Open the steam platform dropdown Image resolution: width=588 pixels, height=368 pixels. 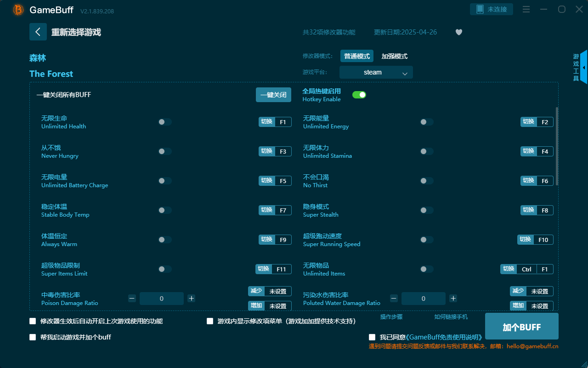pyautogui.click(x=376, y=72)
